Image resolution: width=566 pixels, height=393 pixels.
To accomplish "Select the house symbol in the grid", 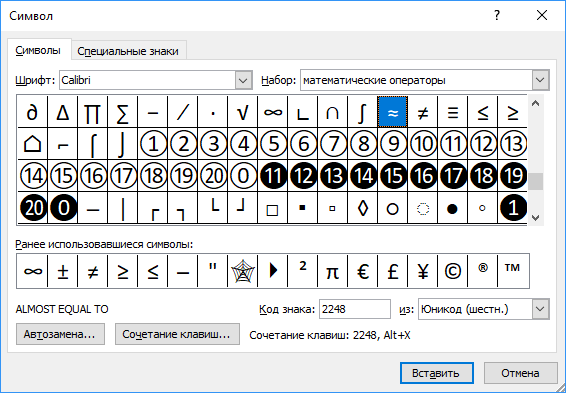I will [32, 144].
